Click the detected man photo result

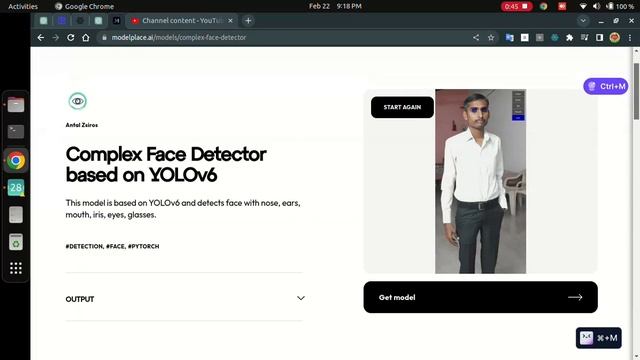click(480, 181)
